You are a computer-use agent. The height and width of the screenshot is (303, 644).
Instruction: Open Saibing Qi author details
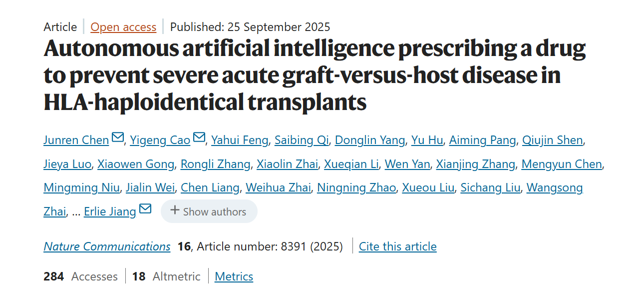pos(302,140)
